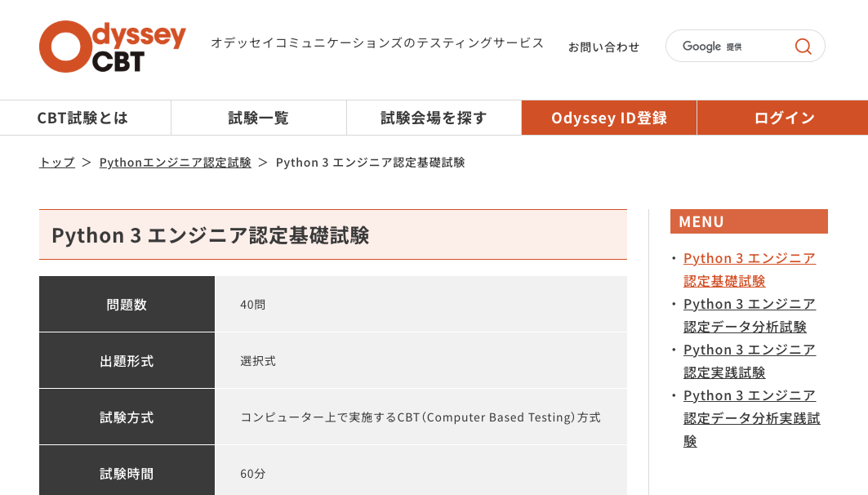This screenshot has height=495, width=868.
Task: Open the 試験一覧 menu item
Action: (x=259, y=118)
